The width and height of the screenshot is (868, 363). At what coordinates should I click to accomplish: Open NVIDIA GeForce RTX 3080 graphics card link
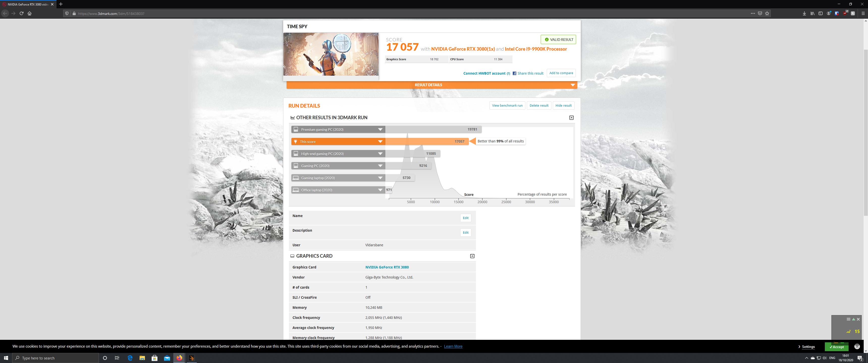[x=387, y=267]
